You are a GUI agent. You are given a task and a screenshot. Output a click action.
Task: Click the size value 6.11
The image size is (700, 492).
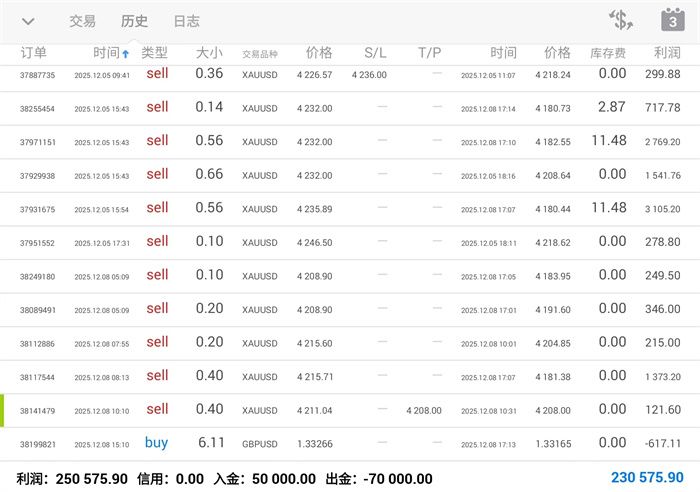(x=211, y=442)
